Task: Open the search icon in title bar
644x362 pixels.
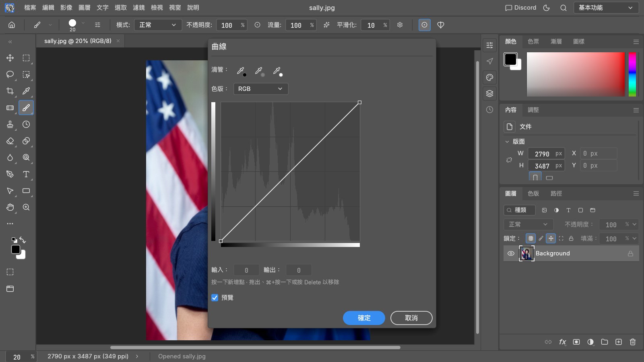Action: point(563,8)
